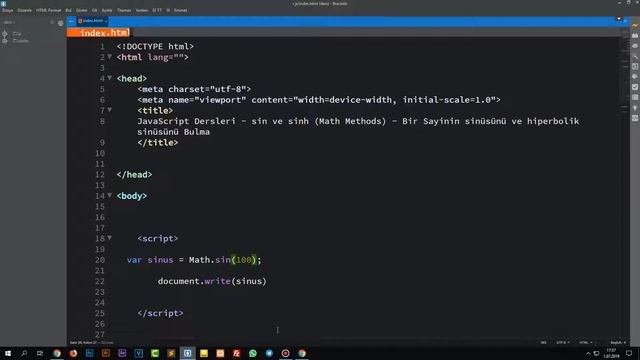Viewport: 640px width, 360px height.
Task: Click the Live Preview lightning icon
Action: (x=635, y=26)
